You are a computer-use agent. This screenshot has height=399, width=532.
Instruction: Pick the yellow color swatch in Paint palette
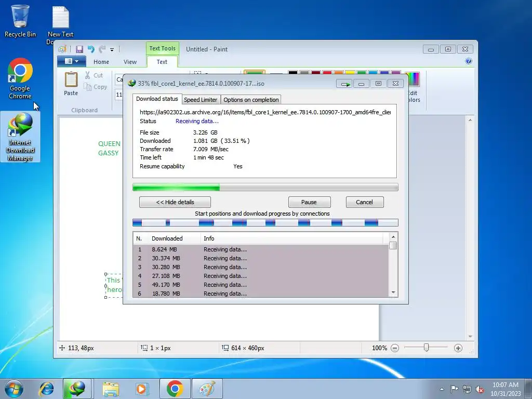350,73
